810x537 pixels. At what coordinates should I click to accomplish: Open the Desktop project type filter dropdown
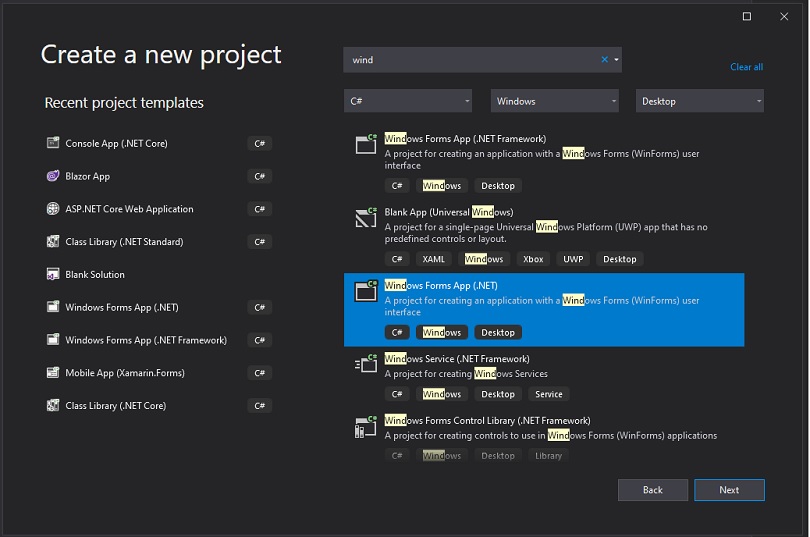pyautogui.click(x=699, y=101)
